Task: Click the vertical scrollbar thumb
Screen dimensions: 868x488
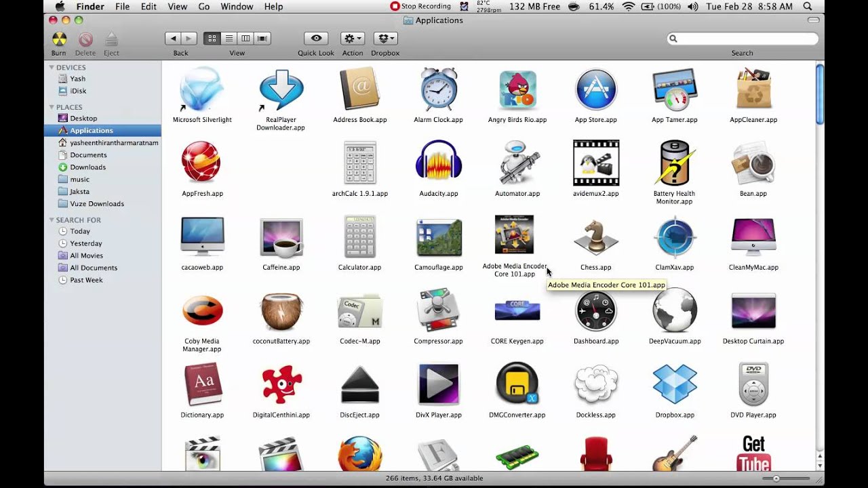Action: pos(820,94)
